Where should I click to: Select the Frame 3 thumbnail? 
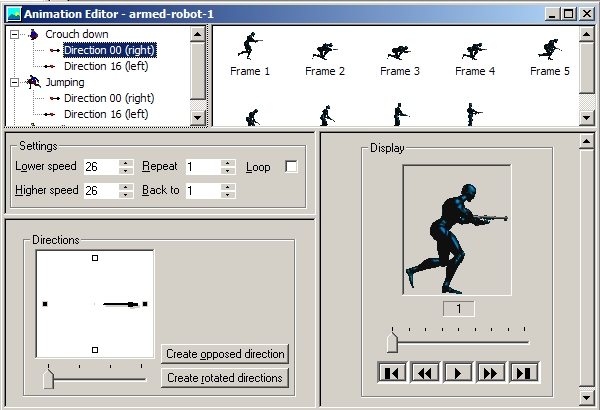(399, 53)
